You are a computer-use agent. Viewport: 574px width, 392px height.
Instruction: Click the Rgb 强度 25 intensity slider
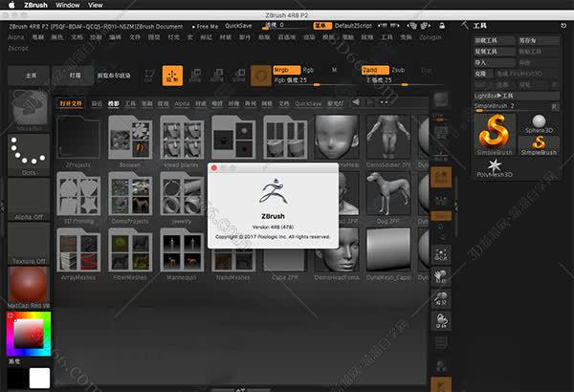[313, 80]
